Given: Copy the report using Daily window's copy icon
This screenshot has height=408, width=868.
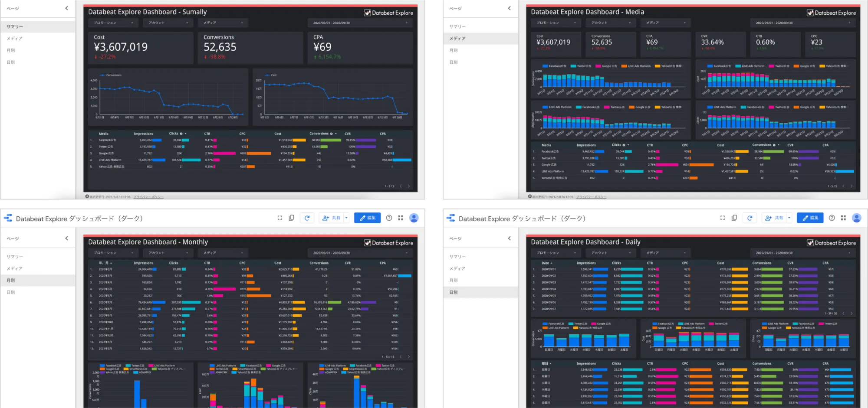Looking at the screenshot, I should (734, 218).
